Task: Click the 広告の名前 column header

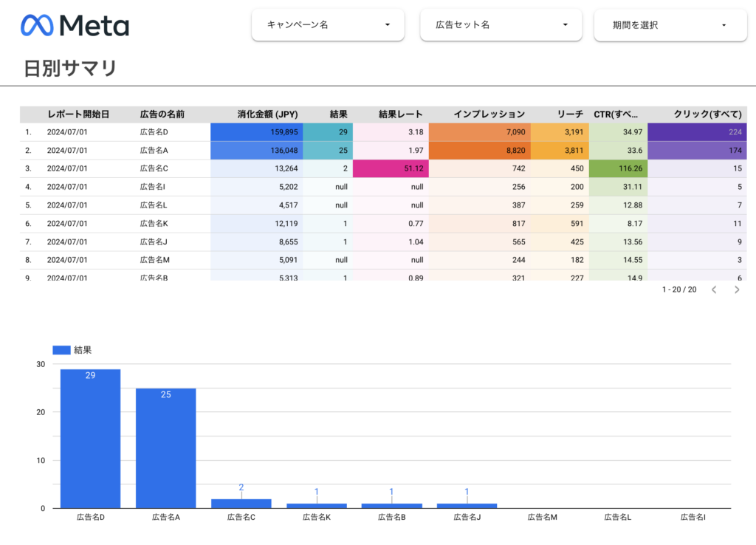Action: 162,114
